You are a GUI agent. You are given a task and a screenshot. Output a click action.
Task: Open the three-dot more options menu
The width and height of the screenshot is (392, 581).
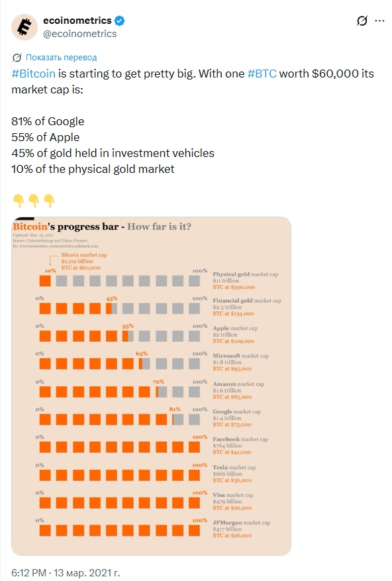pyautogui.click(x=380, y=21)
